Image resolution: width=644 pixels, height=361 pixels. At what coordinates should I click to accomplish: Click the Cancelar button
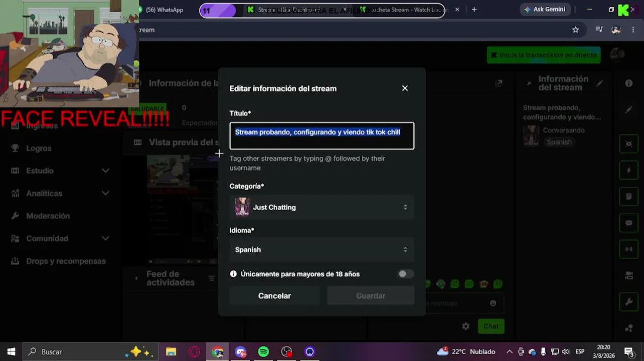tap(274, 296)
